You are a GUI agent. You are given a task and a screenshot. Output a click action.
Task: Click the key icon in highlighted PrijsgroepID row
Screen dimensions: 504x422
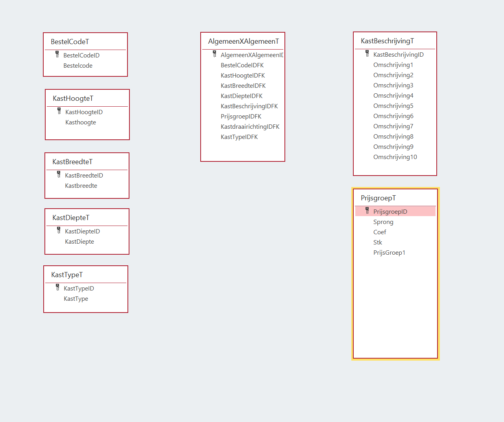click(x=367, y=211)
